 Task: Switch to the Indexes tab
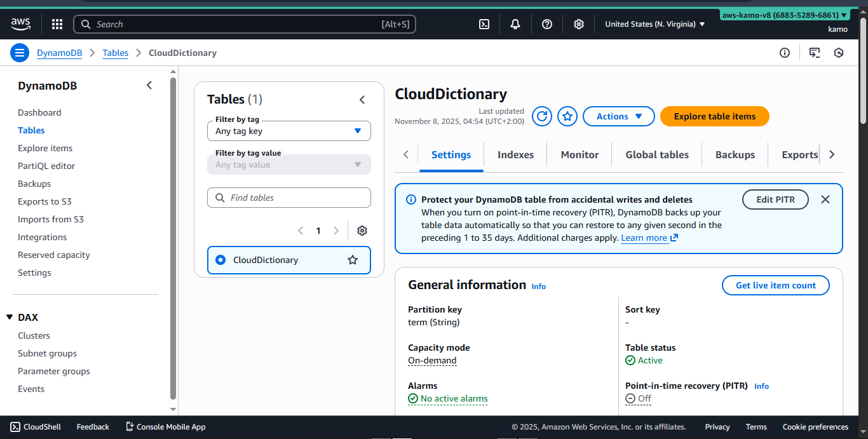click(x=515, y=154)
